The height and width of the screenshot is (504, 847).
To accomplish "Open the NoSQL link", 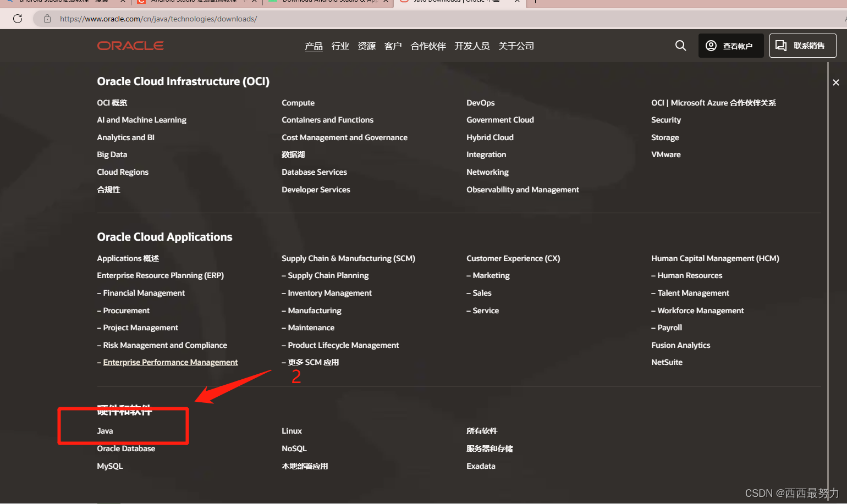I will (294, 448).
